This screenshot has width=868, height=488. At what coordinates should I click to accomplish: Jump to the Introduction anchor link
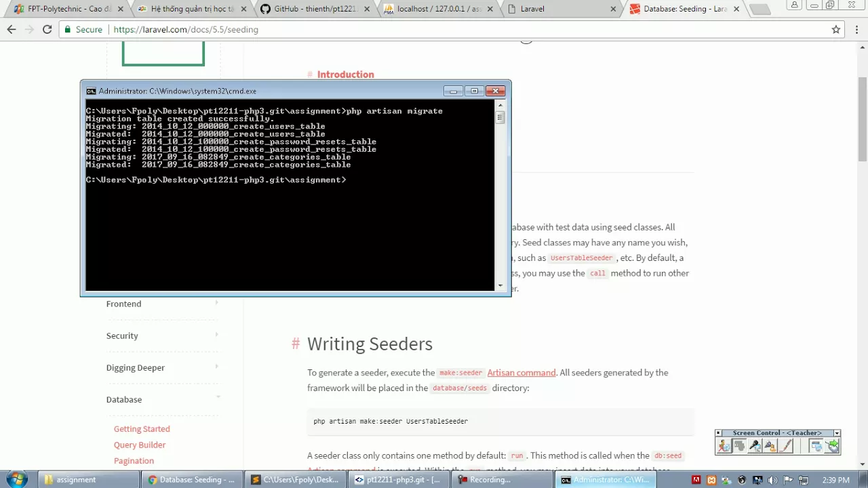pyautogui.click(x=345, y=75)
